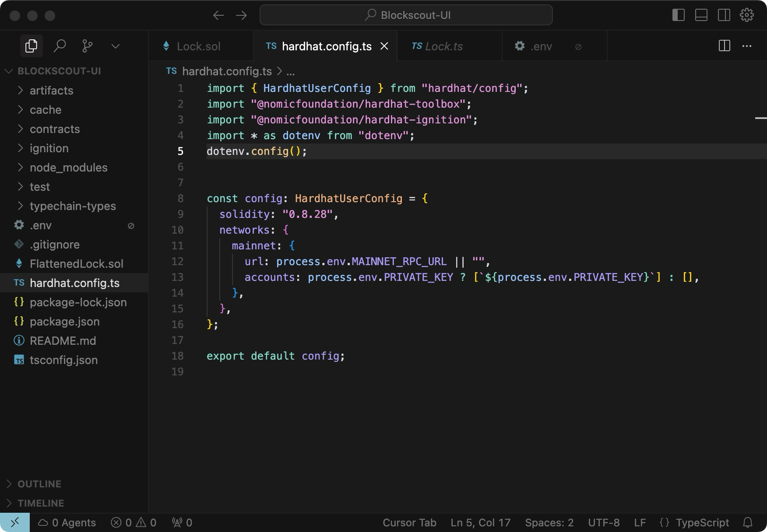The image size is (767, 532).
Task: Open notifications bell icon
Action: pos(748,522)
